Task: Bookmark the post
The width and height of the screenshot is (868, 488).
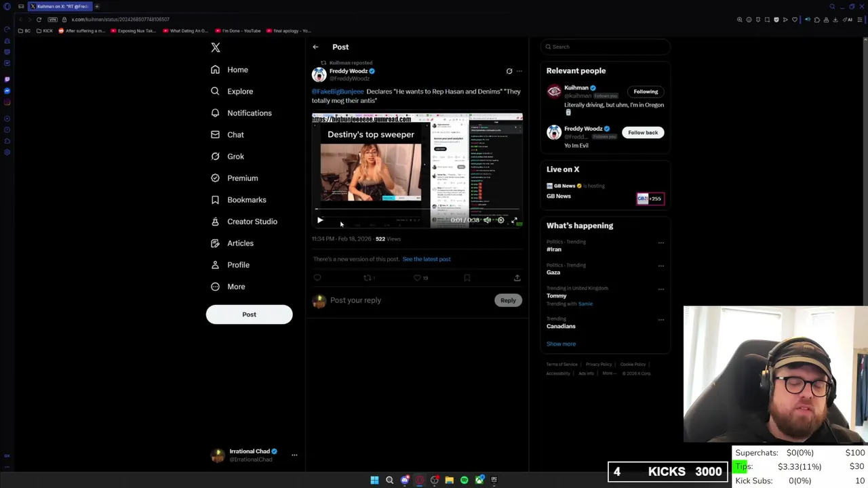Action: pos(467,278)
